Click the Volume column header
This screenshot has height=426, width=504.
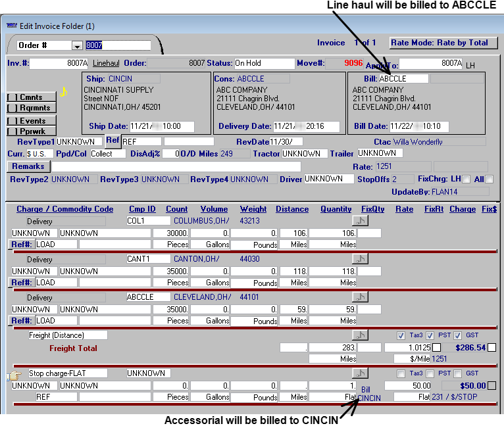pos(214,209)
